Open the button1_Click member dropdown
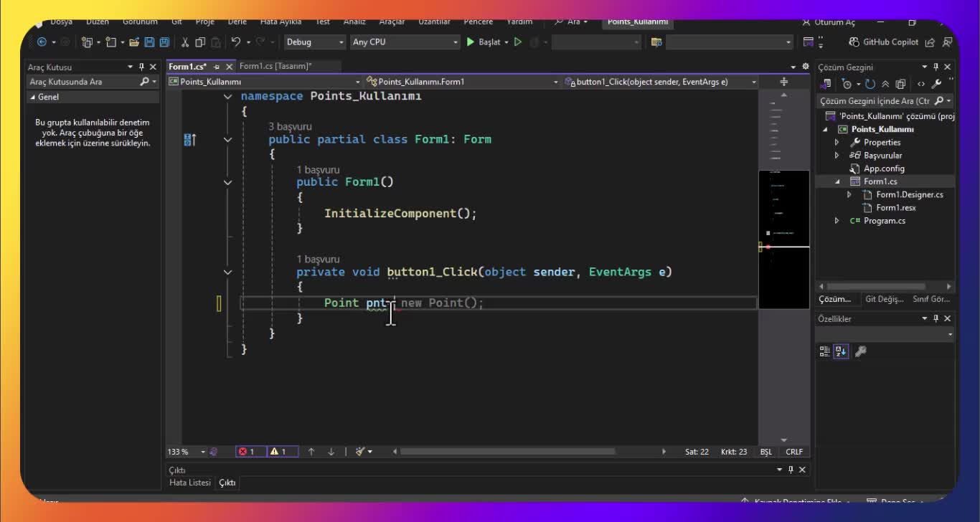Image resolution: width=980 pixels, height=522 pixels. [x=661, y=82]
